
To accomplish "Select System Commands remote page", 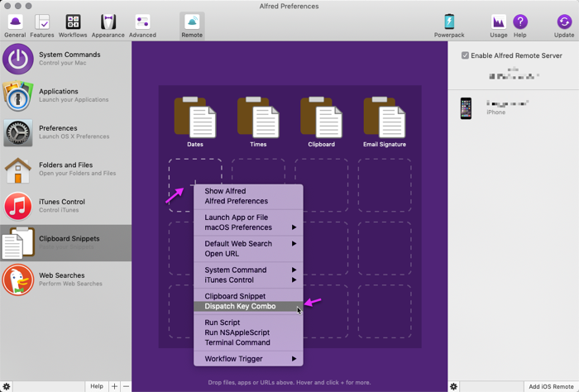I will [x=65, y=59].
